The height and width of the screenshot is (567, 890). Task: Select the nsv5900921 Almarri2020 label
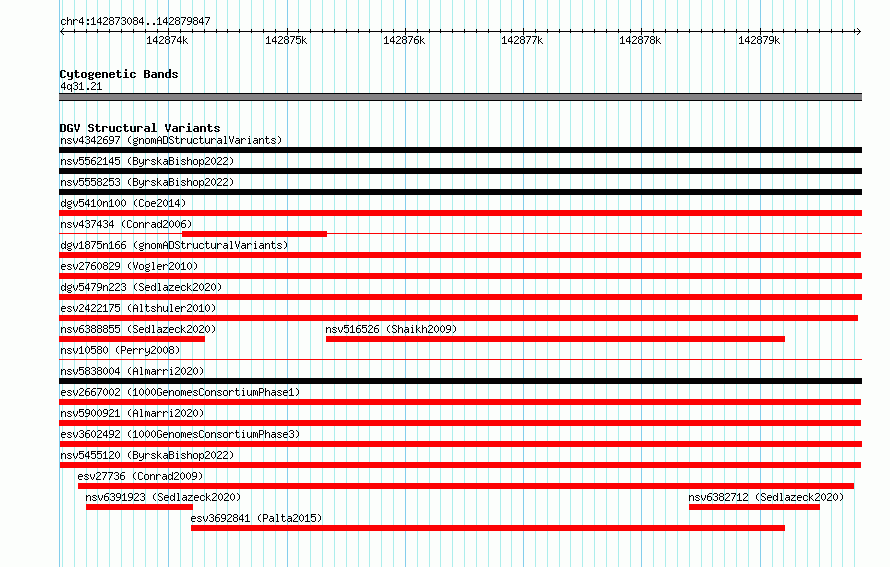pos(132,413)
